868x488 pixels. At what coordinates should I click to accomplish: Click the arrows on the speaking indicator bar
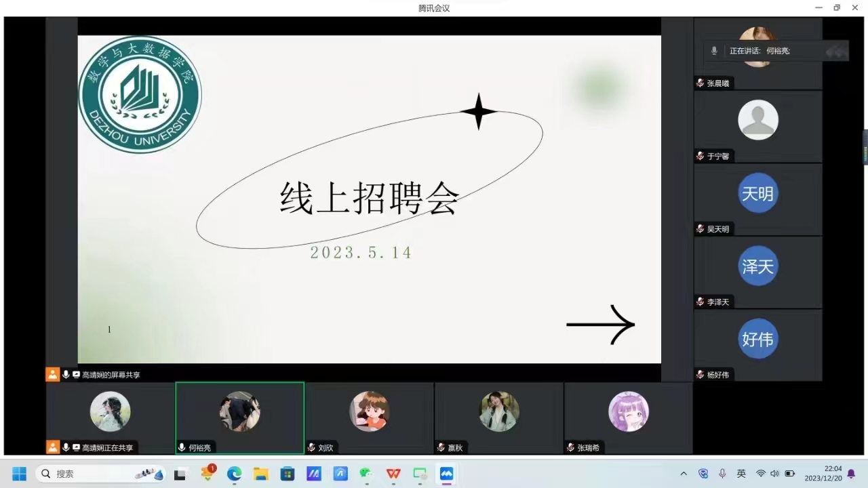836,52
